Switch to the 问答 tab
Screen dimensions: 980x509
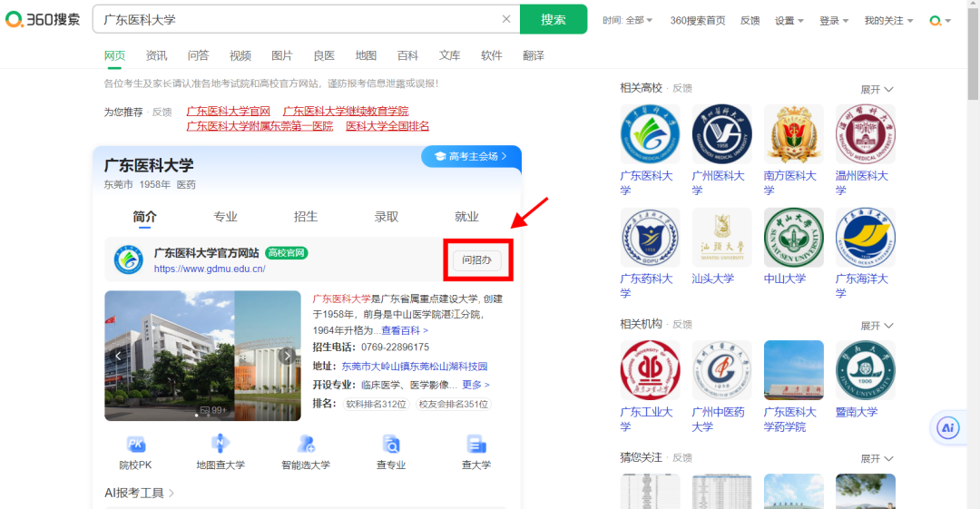pyautogui.click(x=198, y=55)
